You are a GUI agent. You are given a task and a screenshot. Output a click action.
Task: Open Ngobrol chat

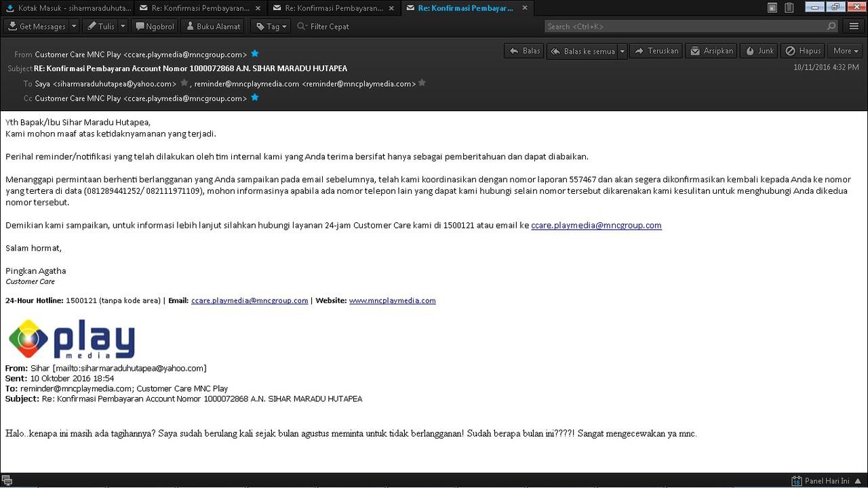click(155, 26)
